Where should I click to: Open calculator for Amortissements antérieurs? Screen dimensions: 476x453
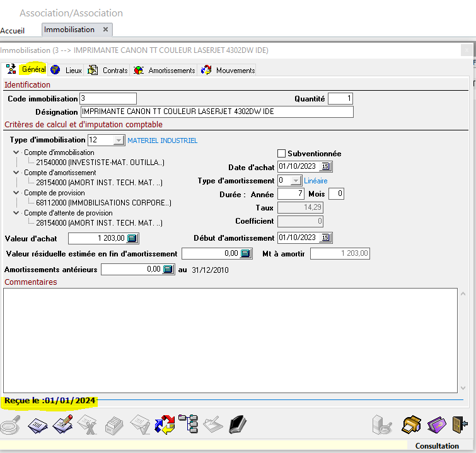168,269
